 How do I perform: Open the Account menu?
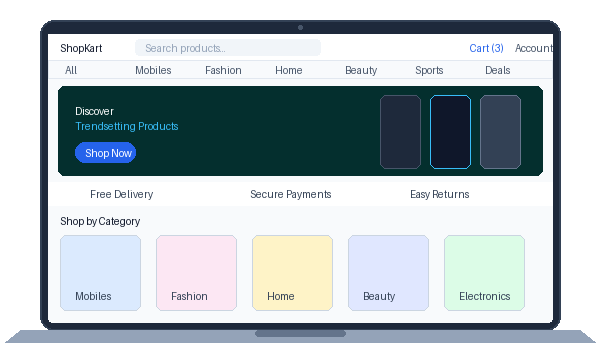coord(534,48)
